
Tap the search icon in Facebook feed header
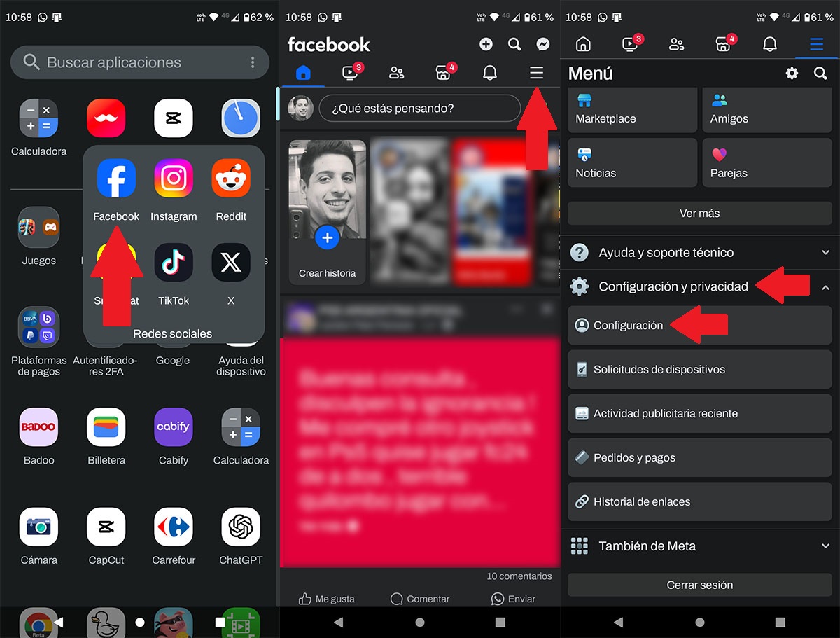point(514,44)
